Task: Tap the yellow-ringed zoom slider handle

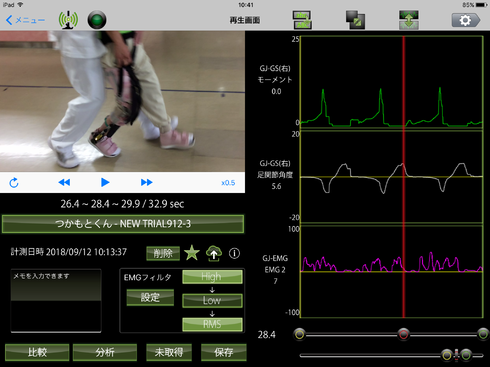Action: click(447, 355)
